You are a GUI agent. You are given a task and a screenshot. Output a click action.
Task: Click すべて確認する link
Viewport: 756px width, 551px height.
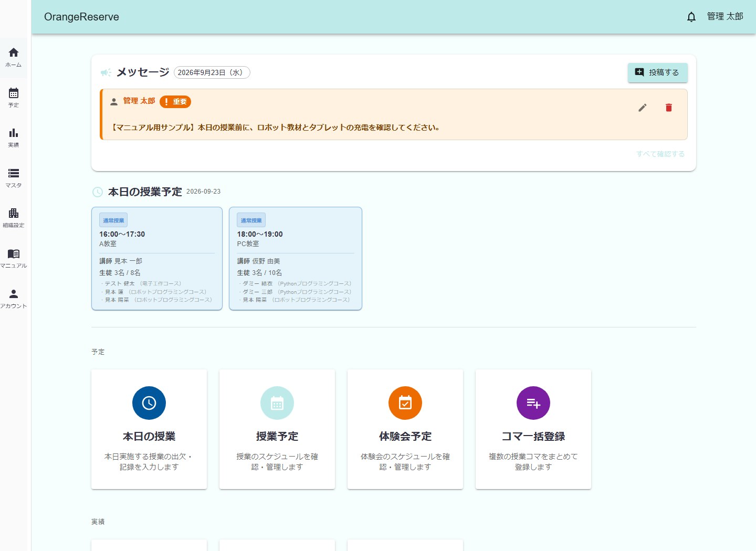click(660, 154)
